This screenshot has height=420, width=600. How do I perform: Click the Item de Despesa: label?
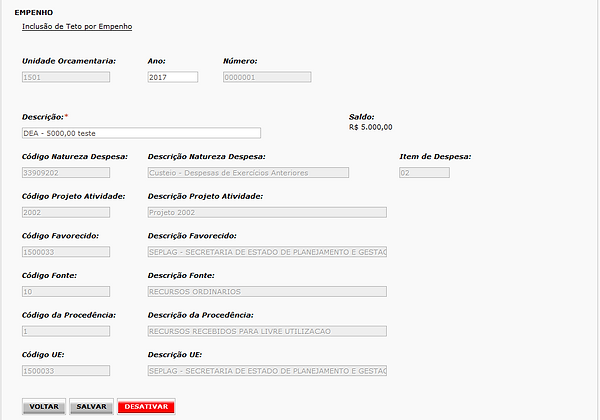pyautogui.click(x=435, y=156)
